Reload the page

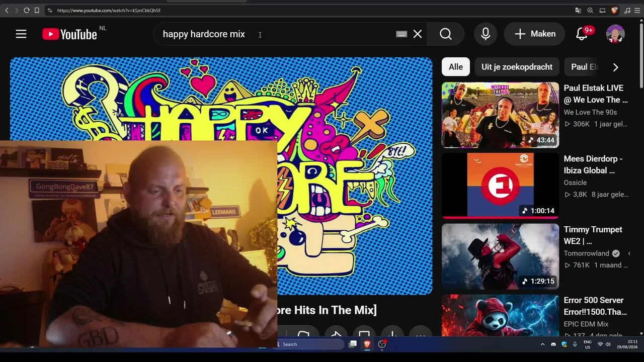[x=26, y=10]
